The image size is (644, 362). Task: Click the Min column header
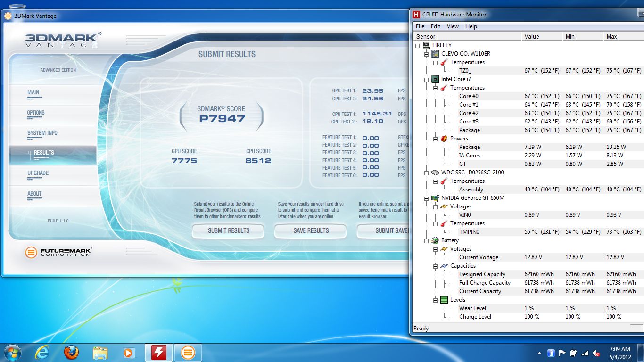[583, 36]
